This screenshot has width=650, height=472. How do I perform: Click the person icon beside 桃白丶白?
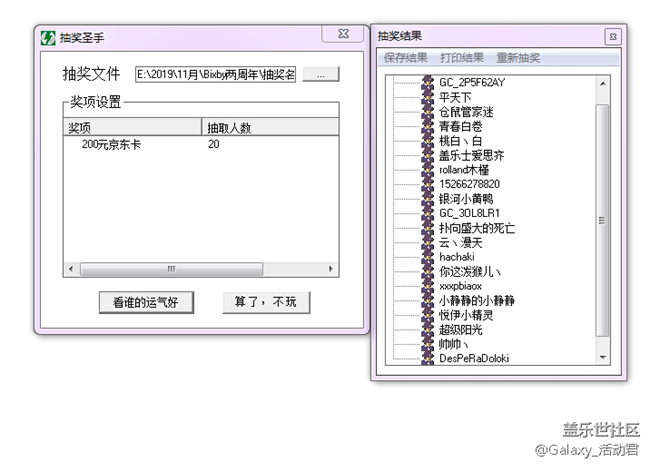click(428, 141)
